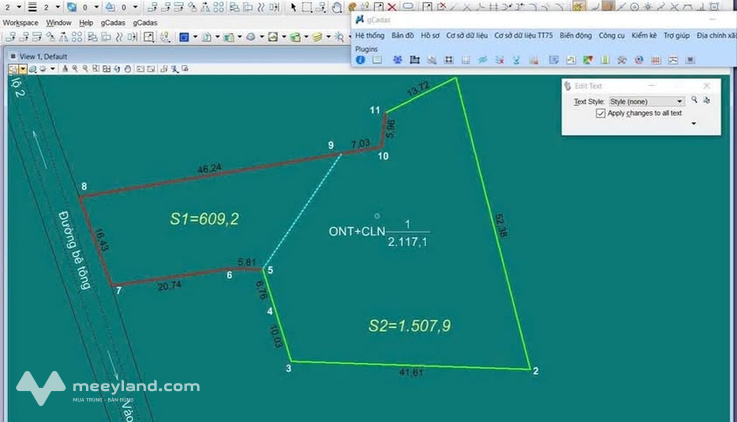Click the magnifier icon beside Text Style

click(694, 100)
